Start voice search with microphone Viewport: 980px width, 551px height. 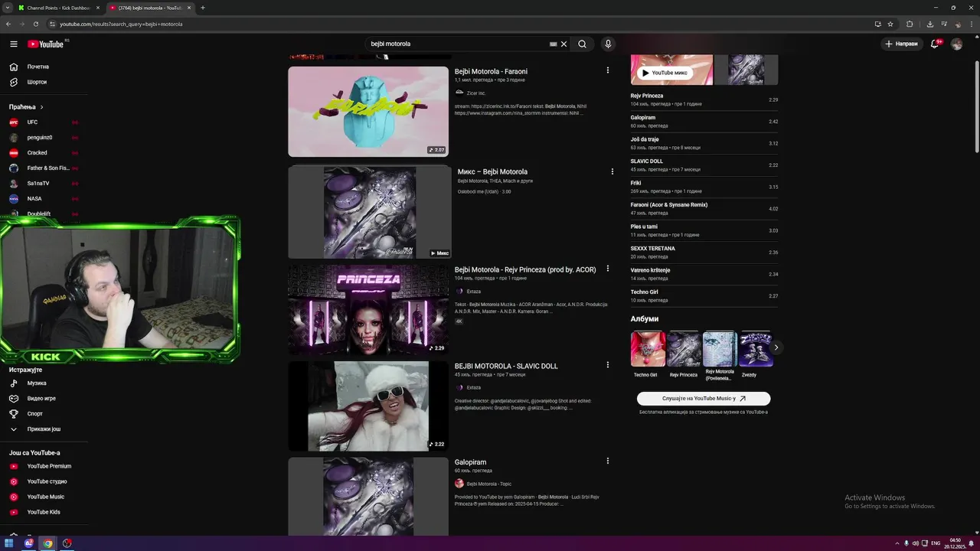click(x=608, y=44)
